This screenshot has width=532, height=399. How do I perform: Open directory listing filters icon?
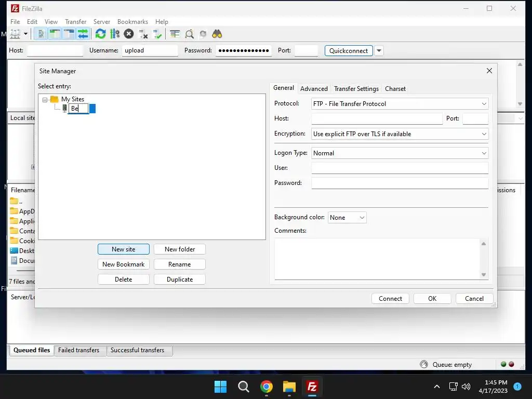coord(175,34)
